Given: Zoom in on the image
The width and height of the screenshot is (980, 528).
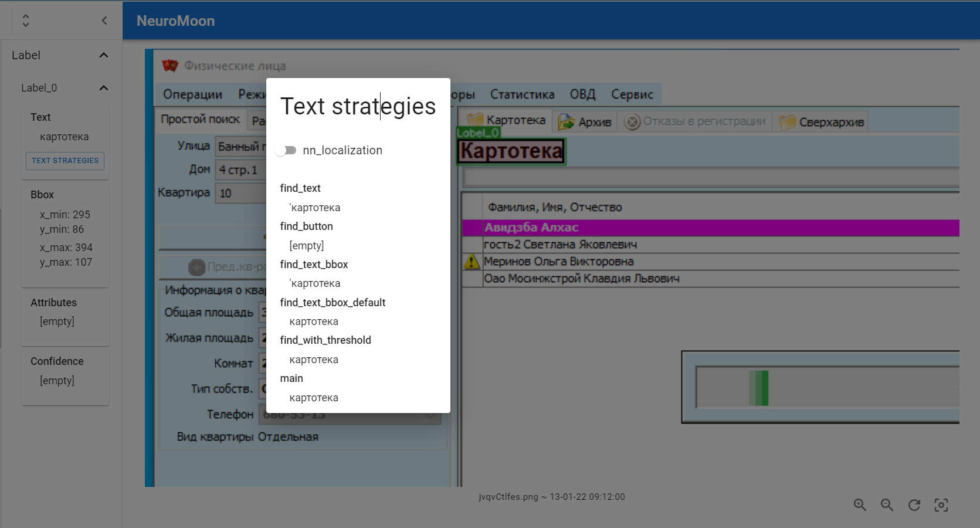Looking at the screenshot, I should click(x=860, y=505).
